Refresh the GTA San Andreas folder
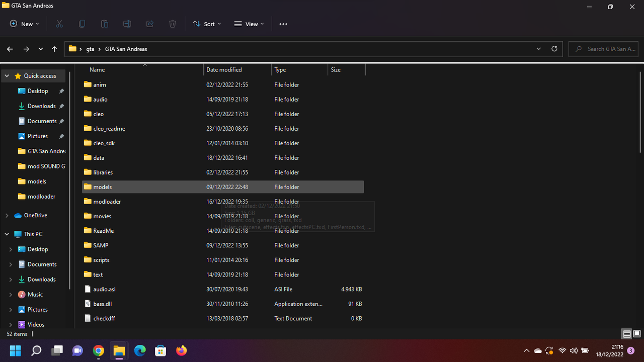 [554, 49]
